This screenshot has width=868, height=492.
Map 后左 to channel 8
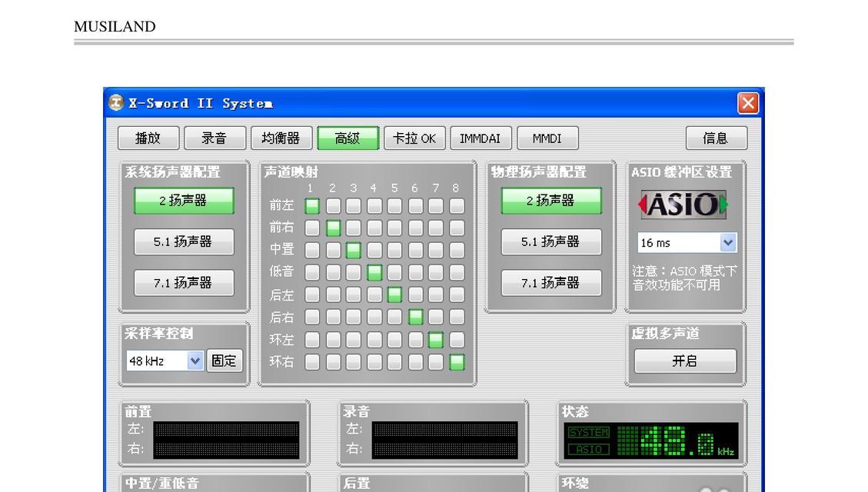pos(457,294)
